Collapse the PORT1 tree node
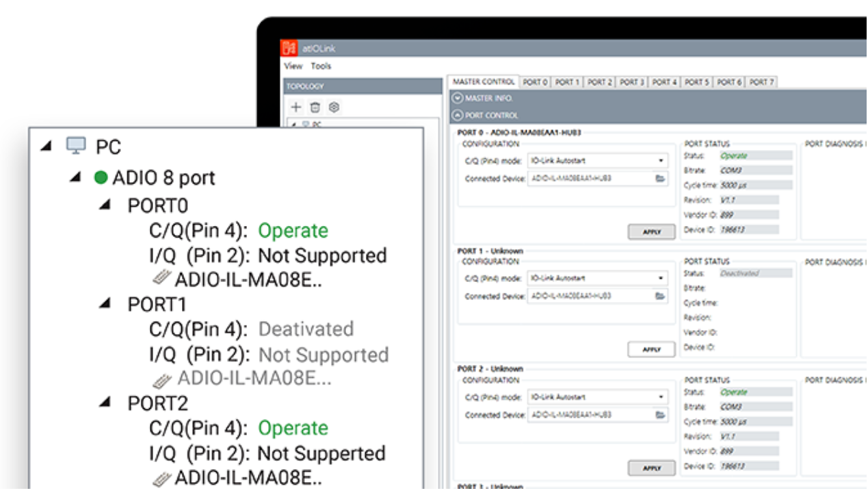The width and height of the screenshot is (868, 495). point(105,303)
